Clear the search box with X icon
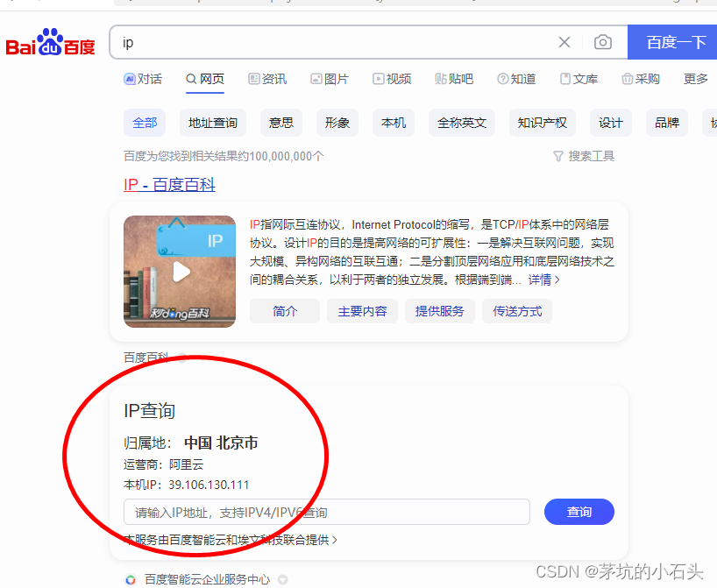Image resolution: width=717 pixels, height=588 pixels. (x=564, y=43)
